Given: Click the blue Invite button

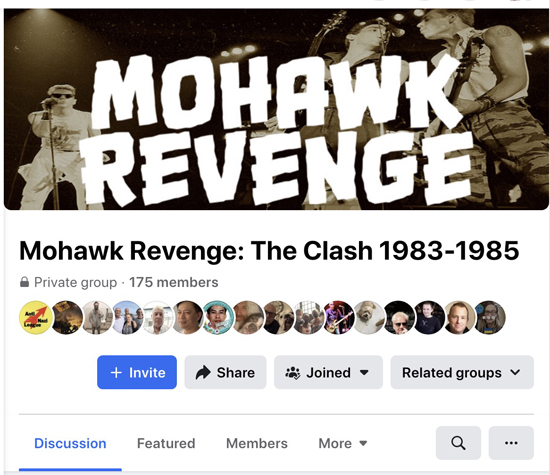Looking at the screenshot, I should tap(137, 372).
